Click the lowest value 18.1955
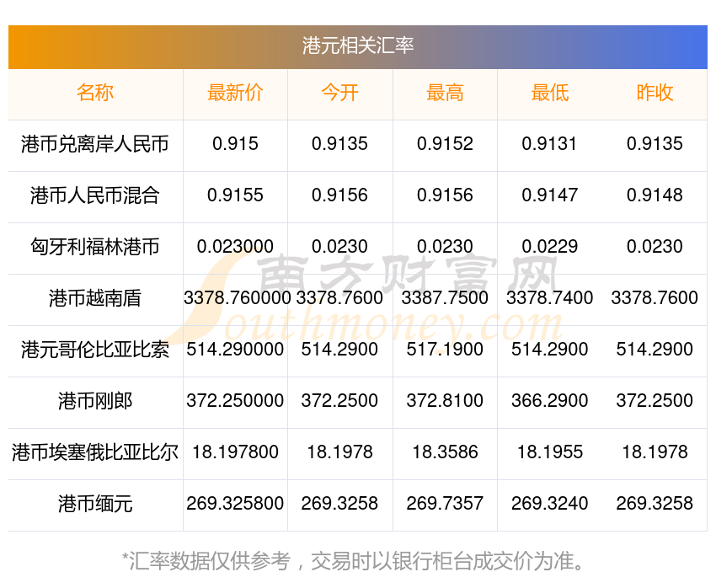 550,452
